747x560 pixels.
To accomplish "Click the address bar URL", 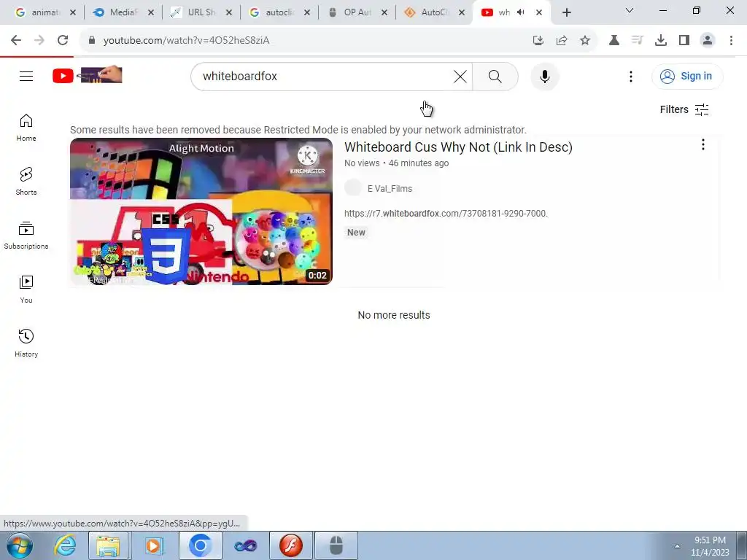I will tap(186, 41).
